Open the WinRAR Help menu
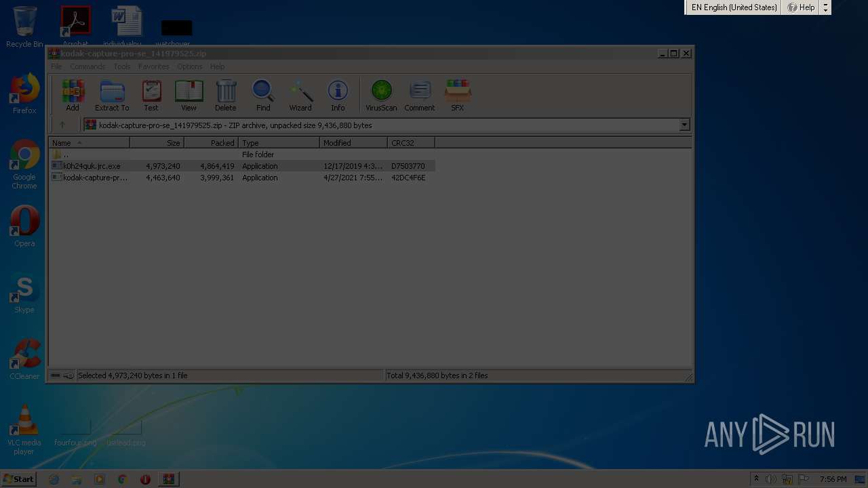 [217, 66]
